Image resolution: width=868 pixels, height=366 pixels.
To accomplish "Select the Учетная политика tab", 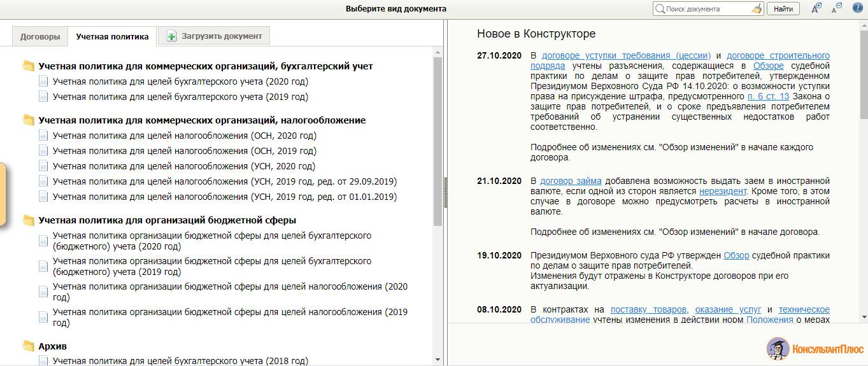I will [112, 37].
